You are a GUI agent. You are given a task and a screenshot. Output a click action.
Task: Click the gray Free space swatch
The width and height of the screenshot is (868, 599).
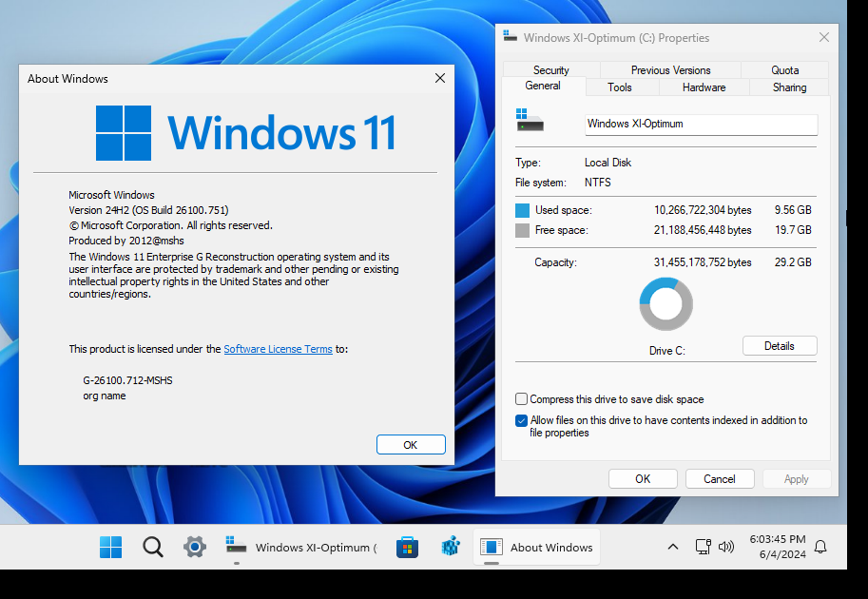pos(522,230)
